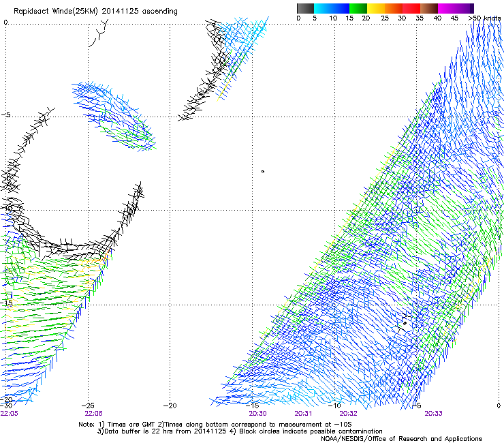The width and height of the screenshot is (504, 443).
Task: Click the small island marker in open mid-ocean
Action: 263,172
